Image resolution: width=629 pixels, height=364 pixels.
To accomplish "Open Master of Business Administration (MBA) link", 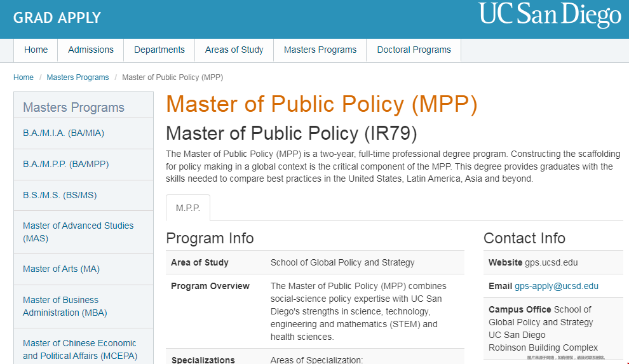I will coord(65,306).
